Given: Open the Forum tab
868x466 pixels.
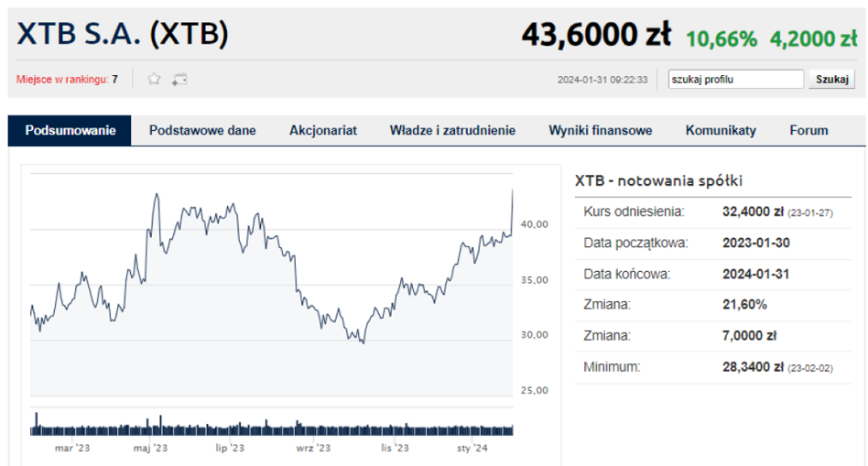Looking at the screenshot, I should [x=808, y=131].
